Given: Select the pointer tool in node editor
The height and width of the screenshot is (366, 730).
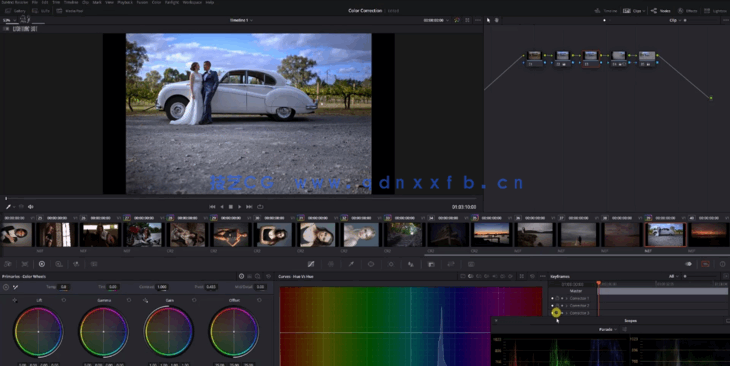Looking at the screenshot, I should (x=488, y=20).
